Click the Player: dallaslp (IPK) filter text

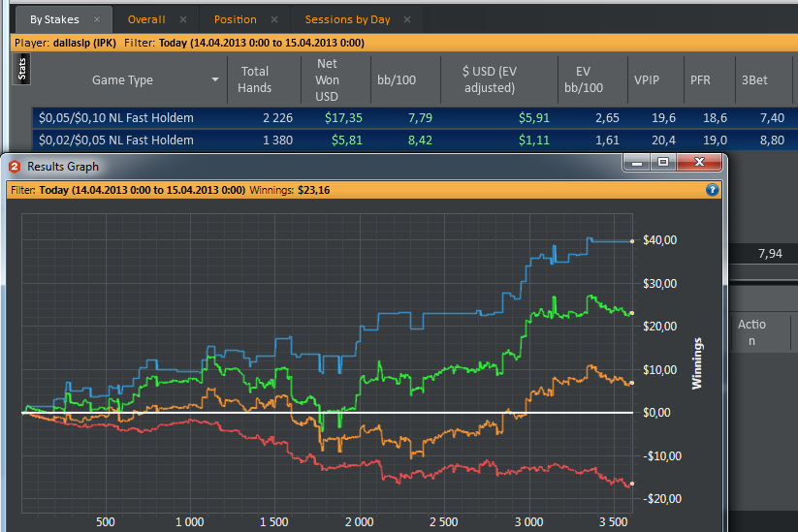point(65,43)
